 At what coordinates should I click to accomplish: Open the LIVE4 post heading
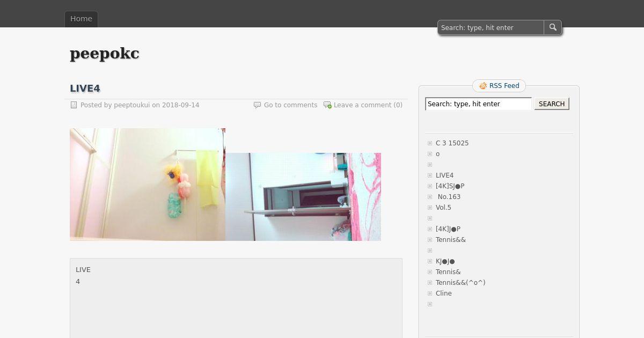[85, 89]
